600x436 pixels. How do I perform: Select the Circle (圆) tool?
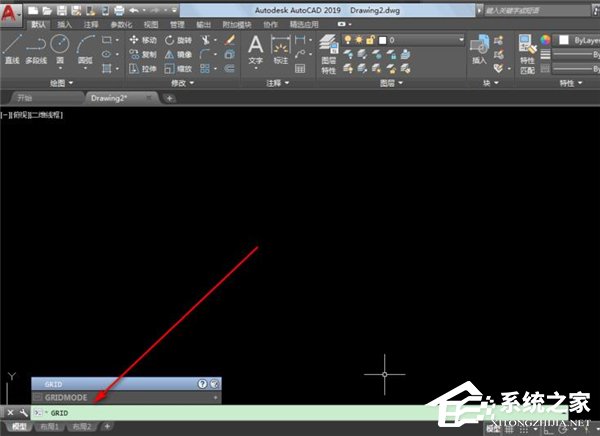pyautogui.click(x=60, y=49)
